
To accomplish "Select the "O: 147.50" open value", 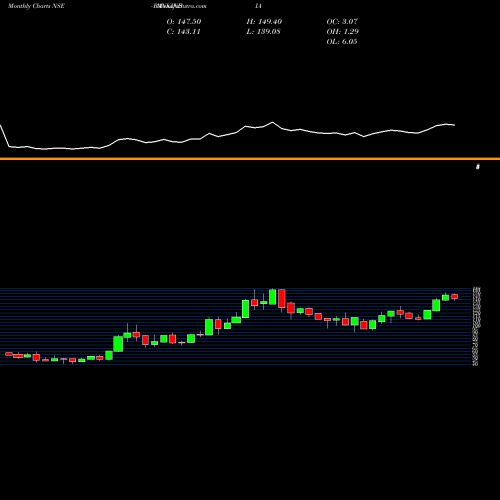I will coord(184,22).
